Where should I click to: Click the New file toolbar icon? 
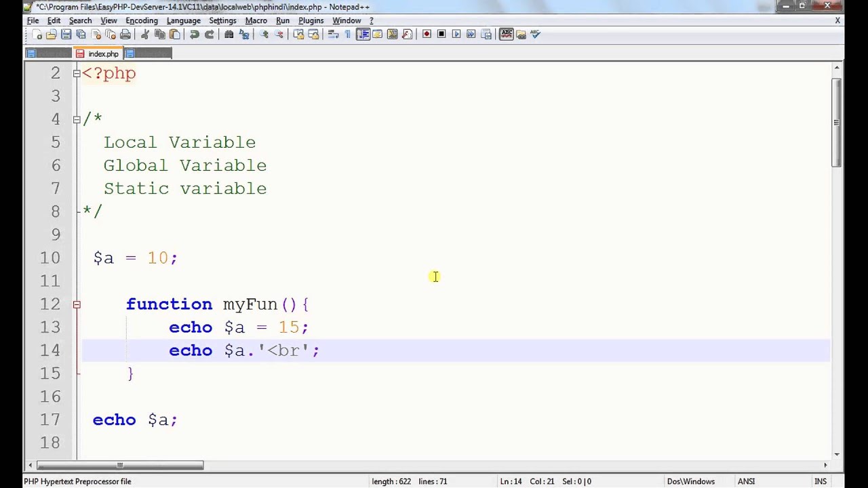tap(37, 35)
